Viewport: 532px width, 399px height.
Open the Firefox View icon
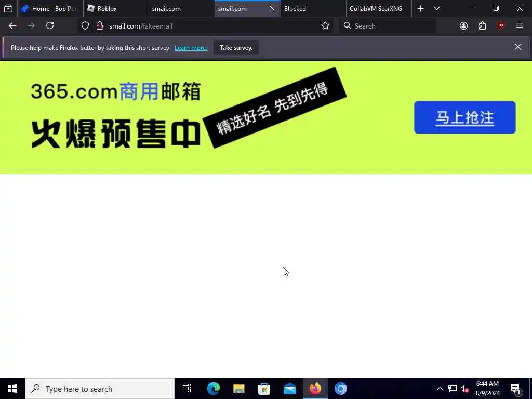coord(8,8)
